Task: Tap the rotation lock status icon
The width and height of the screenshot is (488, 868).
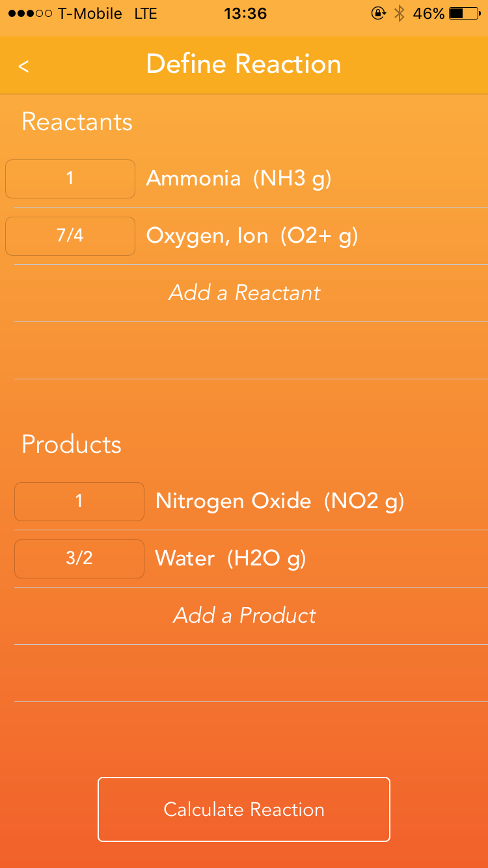Action: [377, 14]
